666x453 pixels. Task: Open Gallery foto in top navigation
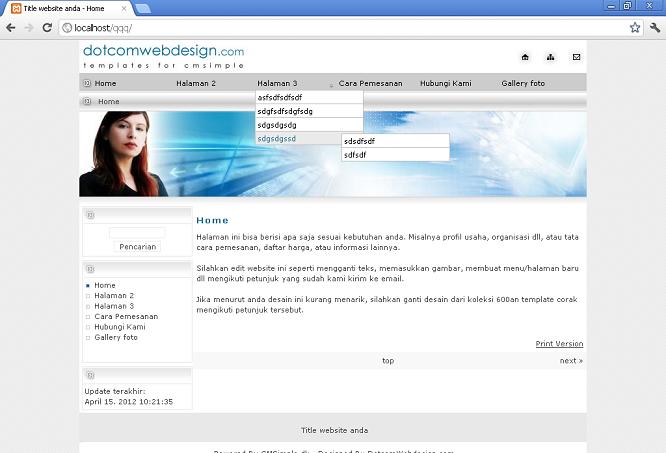523,83
